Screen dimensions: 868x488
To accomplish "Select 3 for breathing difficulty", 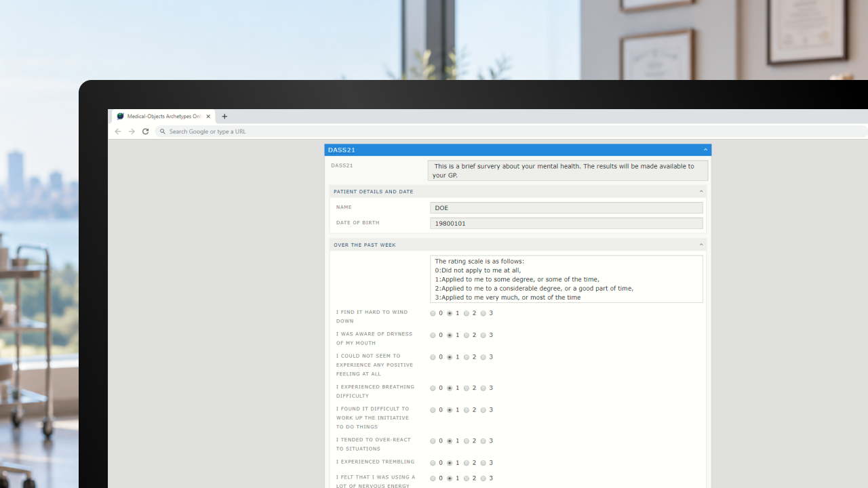I will click(x=484, y=388).
